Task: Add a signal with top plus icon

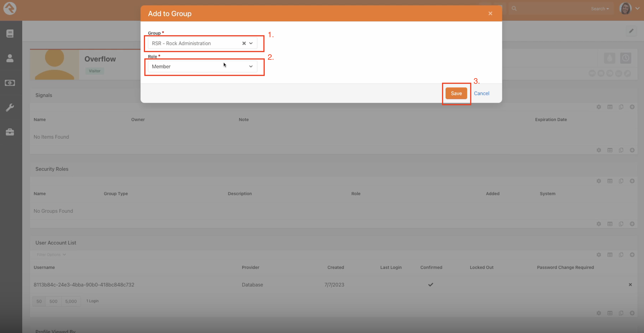Action: pos(632,107)
